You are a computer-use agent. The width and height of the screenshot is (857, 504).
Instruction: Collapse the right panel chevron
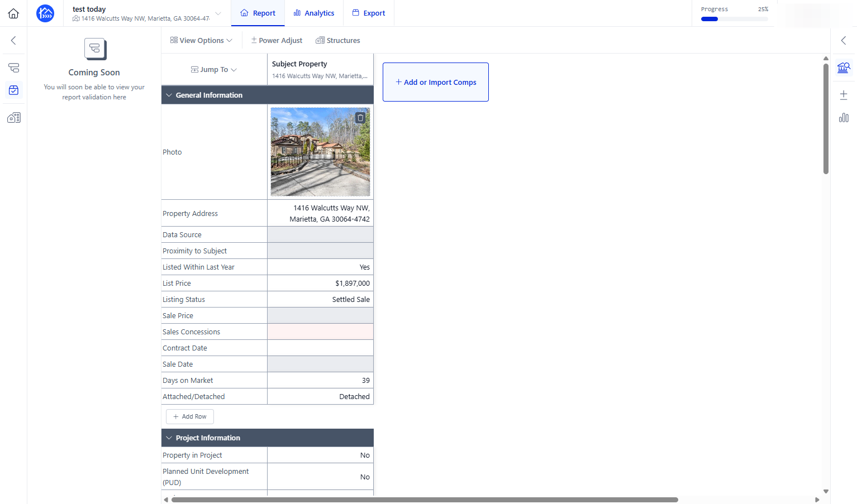coord(844,40)
